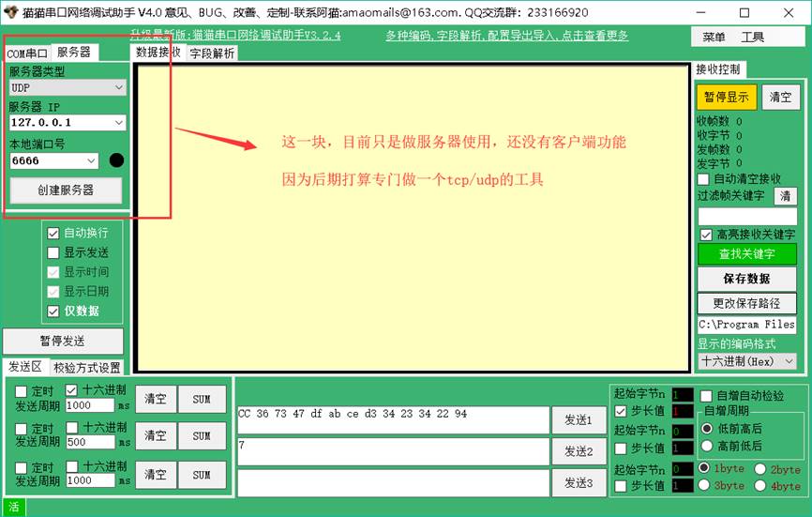This screenshot has height=517, width=812.
Task: Click the 创建服务器 button
Action: [66, 190]
